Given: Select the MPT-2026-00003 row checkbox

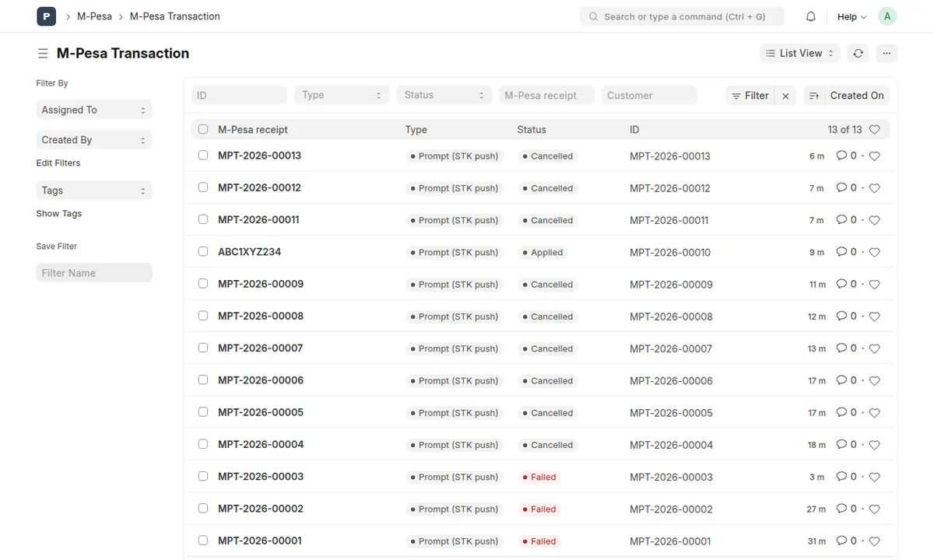Looking at the screenshot, I should click(x=203, y=476).
